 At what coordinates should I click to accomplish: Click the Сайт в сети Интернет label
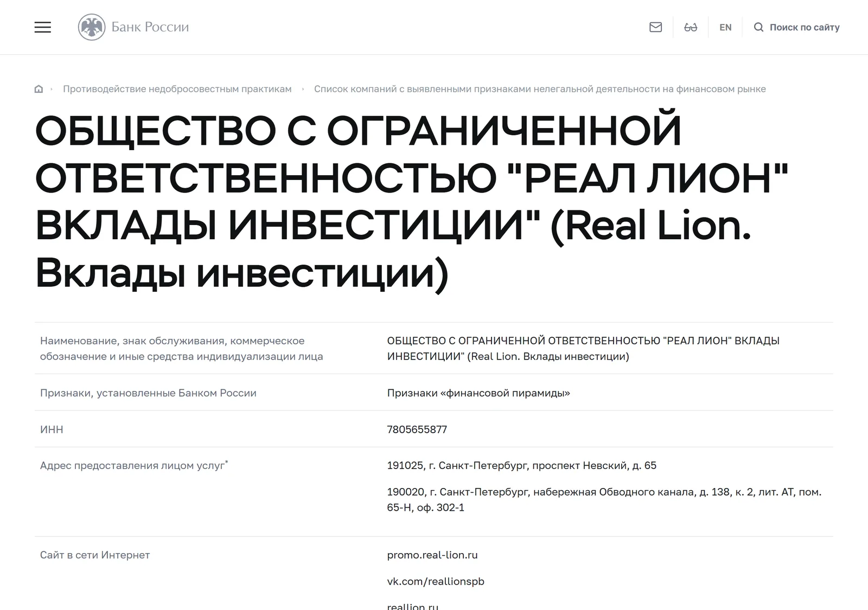coord(95,555)
